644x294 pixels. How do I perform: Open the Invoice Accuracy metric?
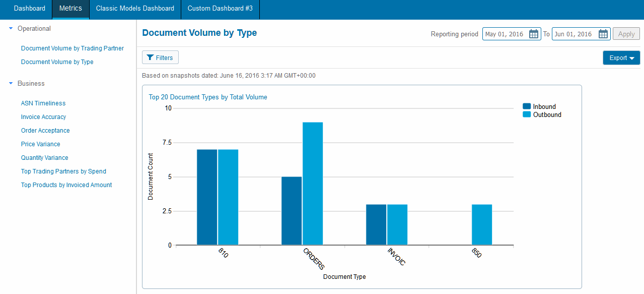coord(43,117)
